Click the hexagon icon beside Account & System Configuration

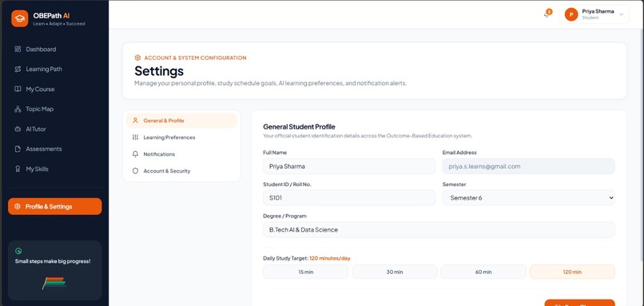(x=137, y=58)
